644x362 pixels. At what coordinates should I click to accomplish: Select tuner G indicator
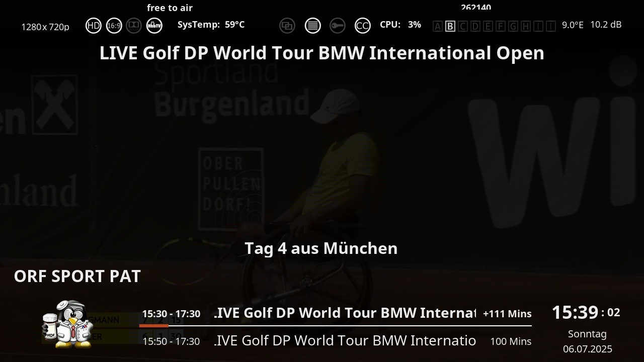tap(513, 26)
